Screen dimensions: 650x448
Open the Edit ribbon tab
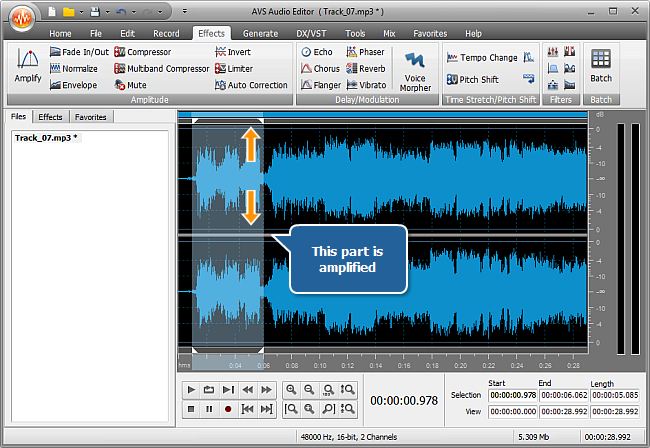127,34
